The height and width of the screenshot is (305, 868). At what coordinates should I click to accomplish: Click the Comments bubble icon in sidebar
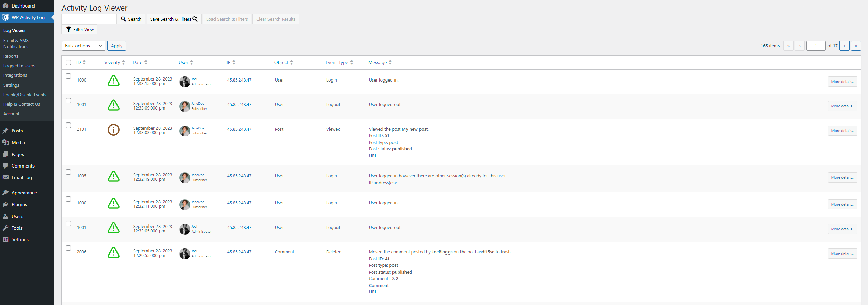[x=5, y=166]
